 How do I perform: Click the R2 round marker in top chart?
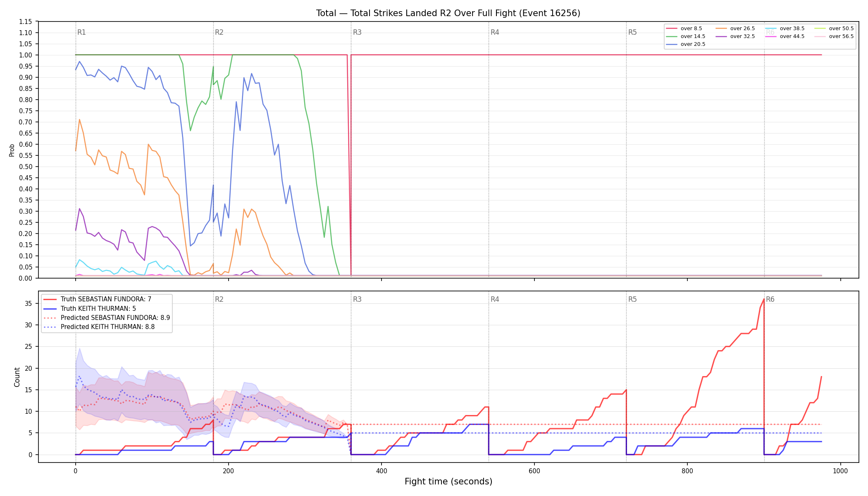(219, 32)
